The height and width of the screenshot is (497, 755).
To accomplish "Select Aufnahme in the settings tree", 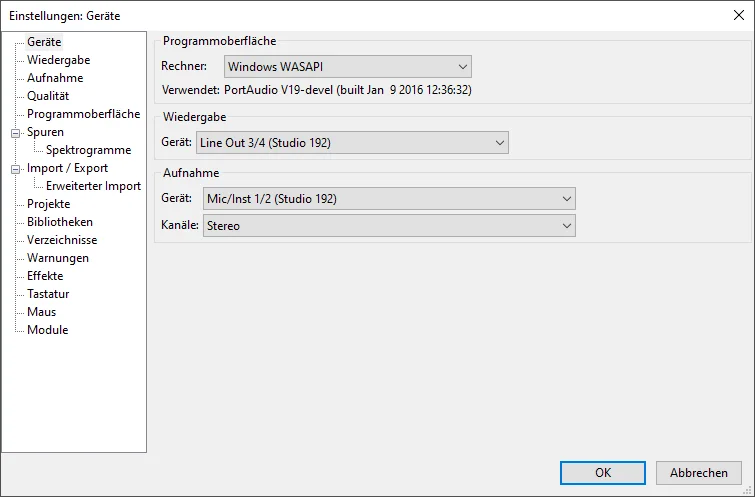I will point(55,78).
